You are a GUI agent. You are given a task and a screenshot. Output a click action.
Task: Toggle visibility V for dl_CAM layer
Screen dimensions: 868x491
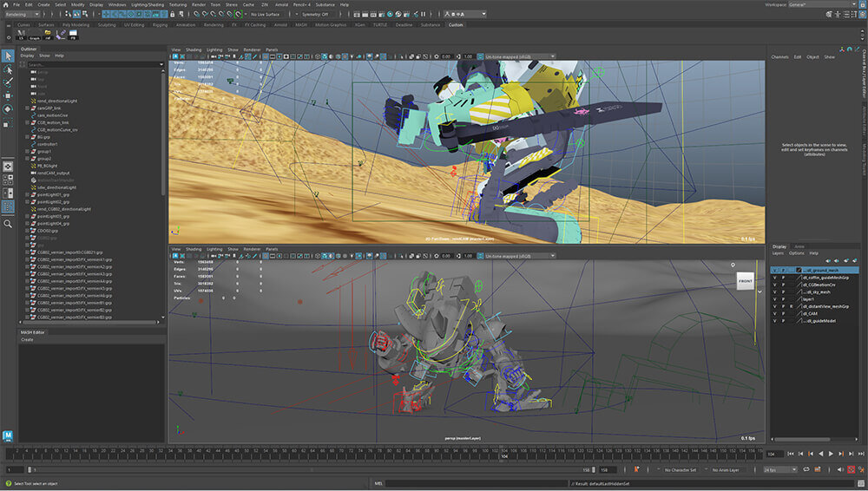click(x=775, y=313)
